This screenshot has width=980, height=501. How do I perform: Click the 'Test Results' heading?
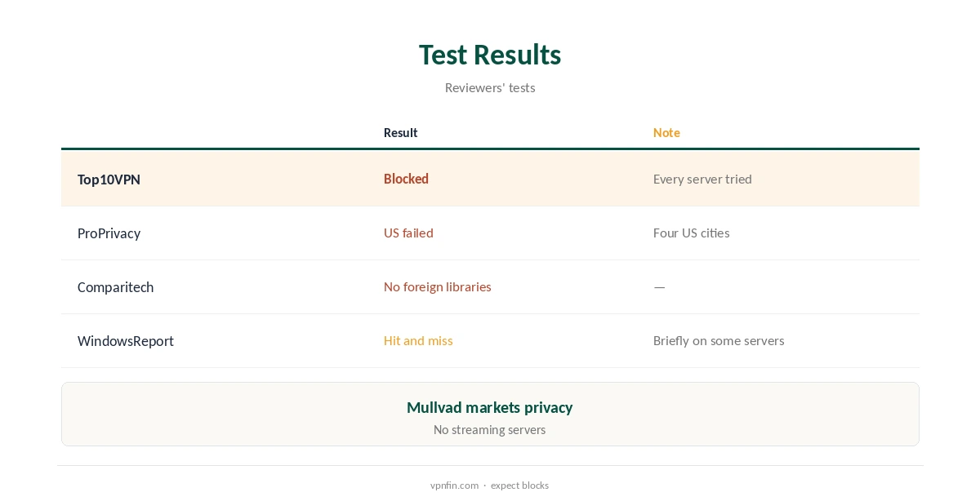tap(490, 55)
